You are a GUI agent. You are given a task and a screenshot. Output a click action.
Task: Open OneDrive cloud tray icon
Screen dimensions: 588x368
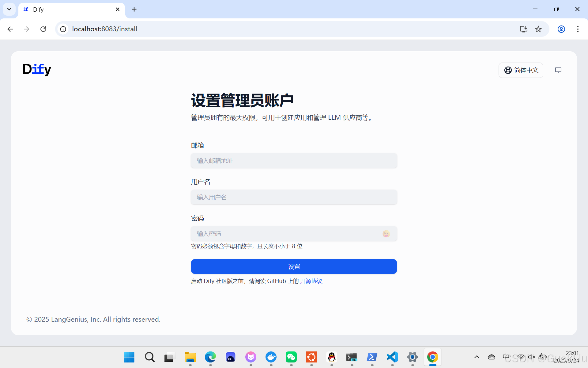point(492,357)
